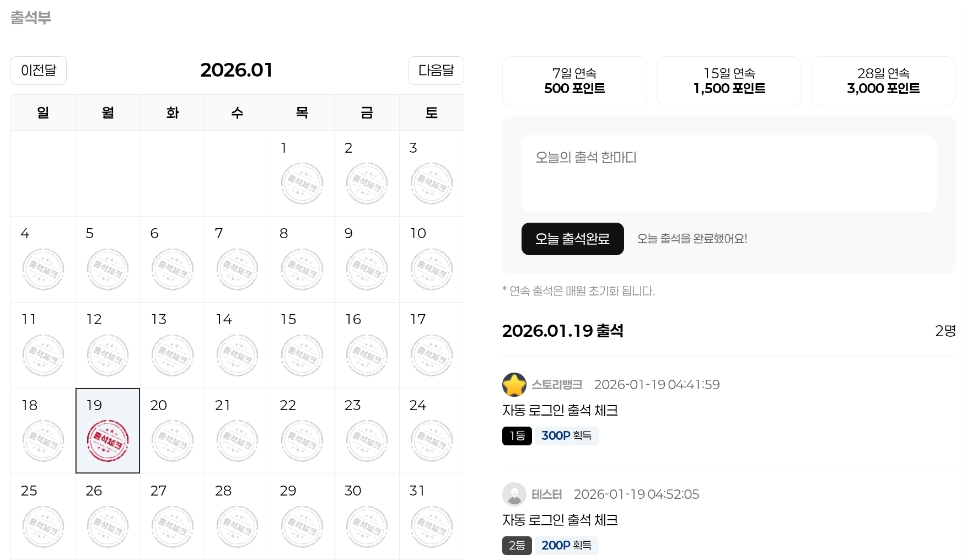Click the 스토리뱅크 username link

(x=557, y=385)
